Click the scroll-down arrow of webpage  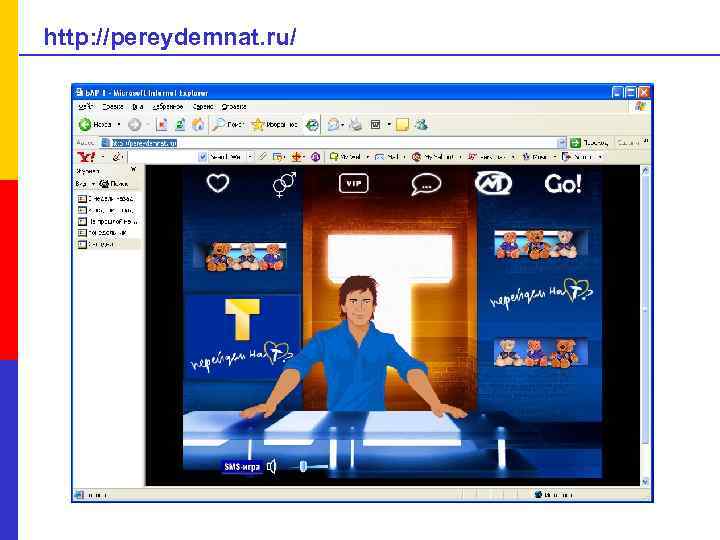(645, 481)
